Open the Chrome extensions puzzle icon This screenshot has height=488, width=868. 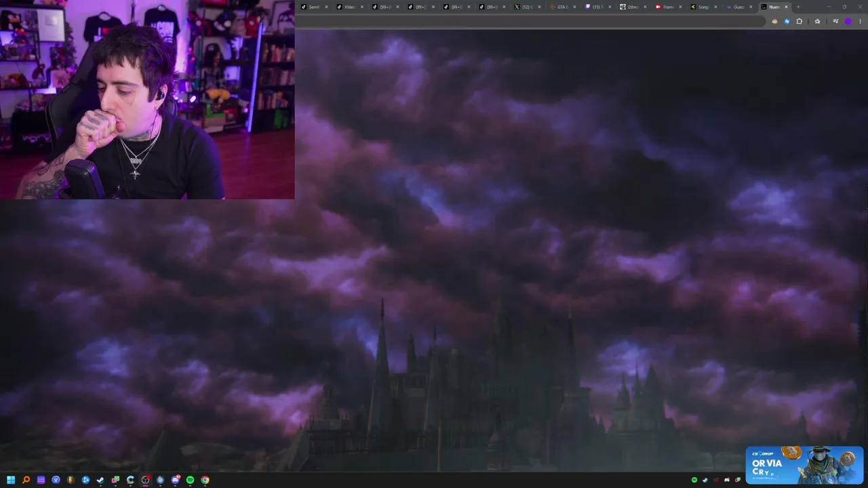click(799, 21)
